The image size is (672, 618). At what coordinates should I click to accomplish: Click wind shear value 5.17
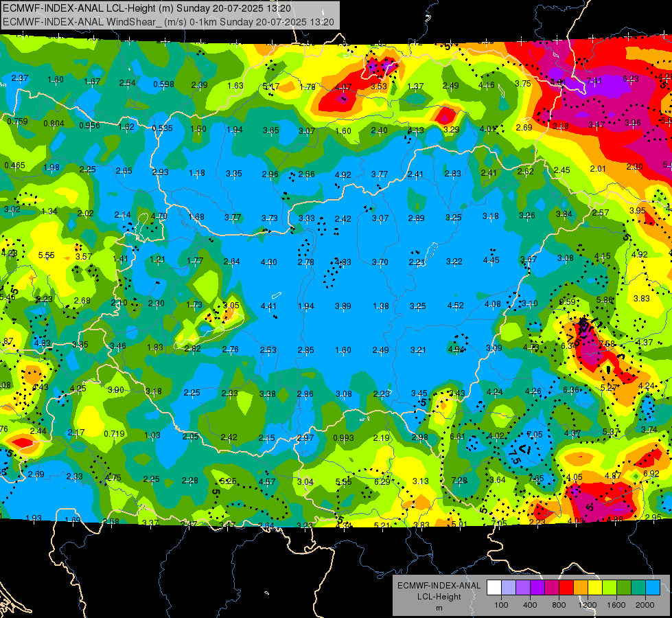271,87
